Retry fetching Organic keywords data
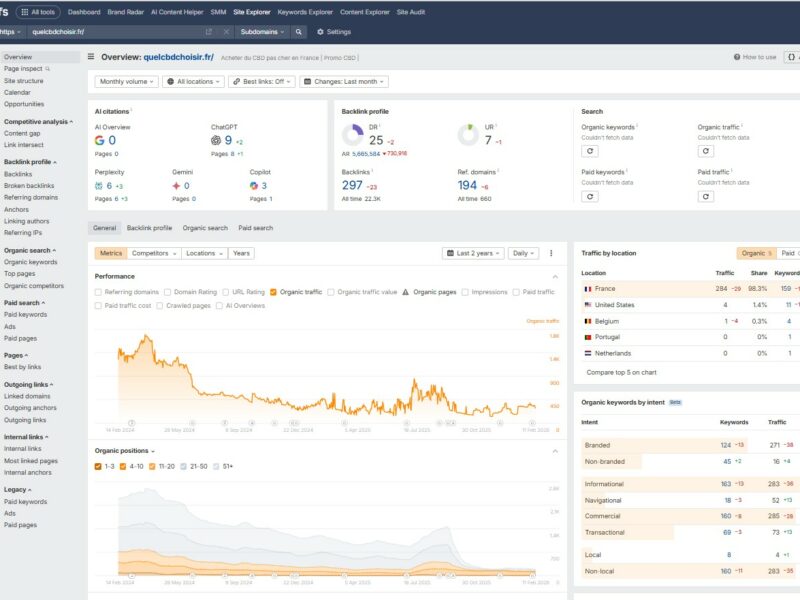800x600 pixels. tap(590, 151)
